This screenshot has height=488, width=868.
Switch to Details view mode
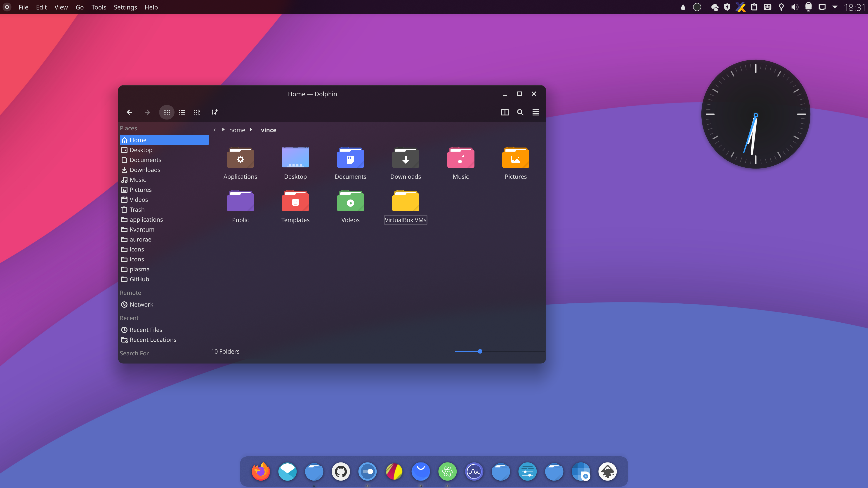(x=198, y=112)
